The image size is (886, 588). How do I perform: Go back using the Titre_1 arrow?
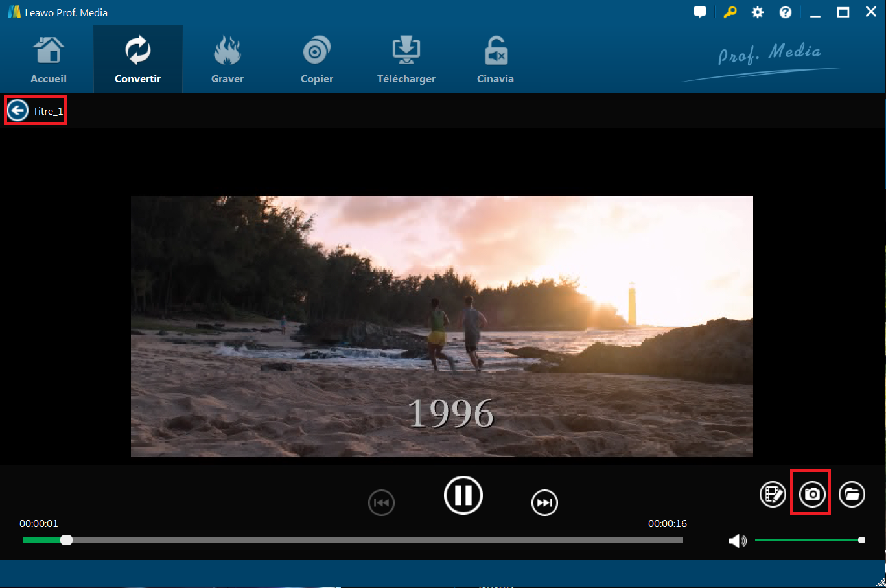[18, 111]
